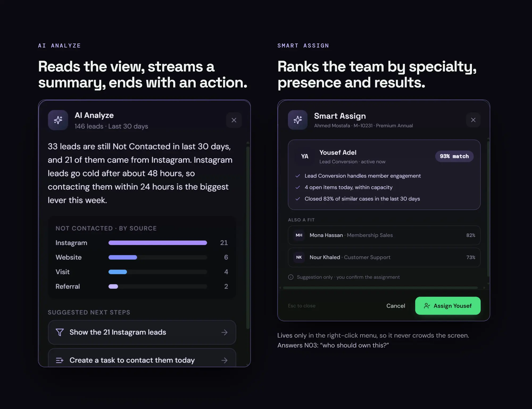Click the Smart Assign vertical scrollbar
This screenshot has width=532, height=409.
point(488,209)
